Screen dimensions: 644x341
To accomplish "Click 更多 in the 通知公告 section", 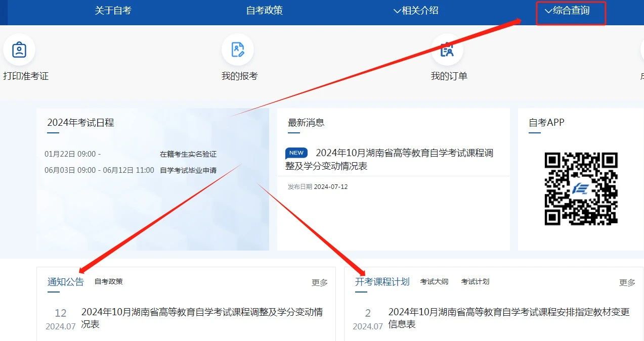I will click(x=320, y=283).
